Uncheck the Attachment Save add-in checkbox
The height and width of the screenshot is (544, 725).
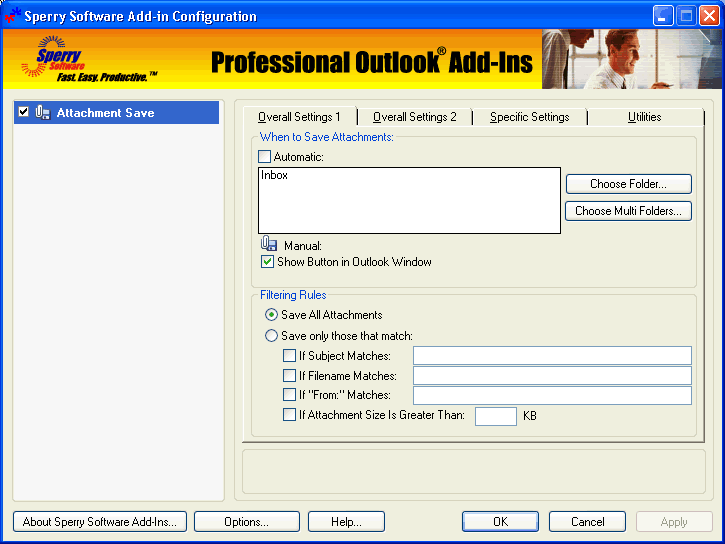(x=24, y=112)
